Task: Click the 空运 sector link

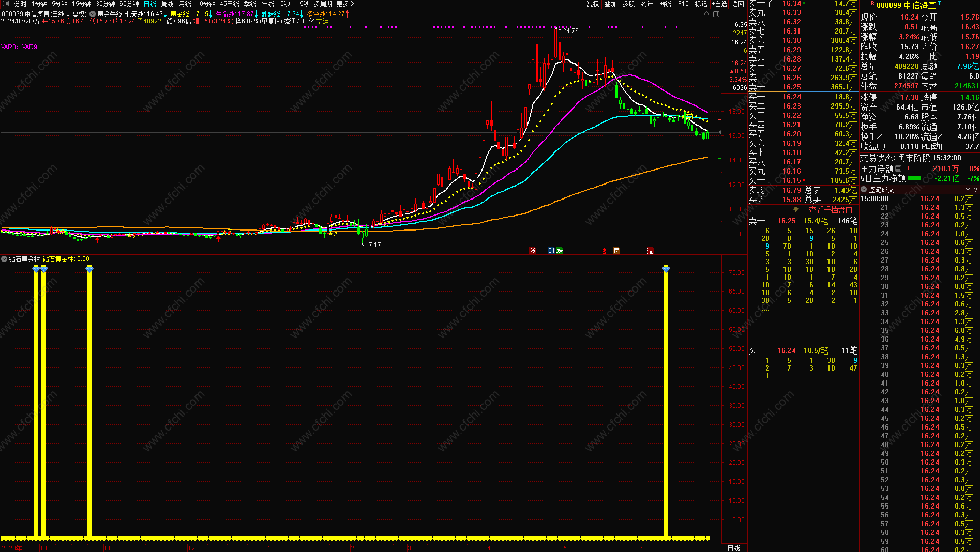Action: click(x=323, y=22)
